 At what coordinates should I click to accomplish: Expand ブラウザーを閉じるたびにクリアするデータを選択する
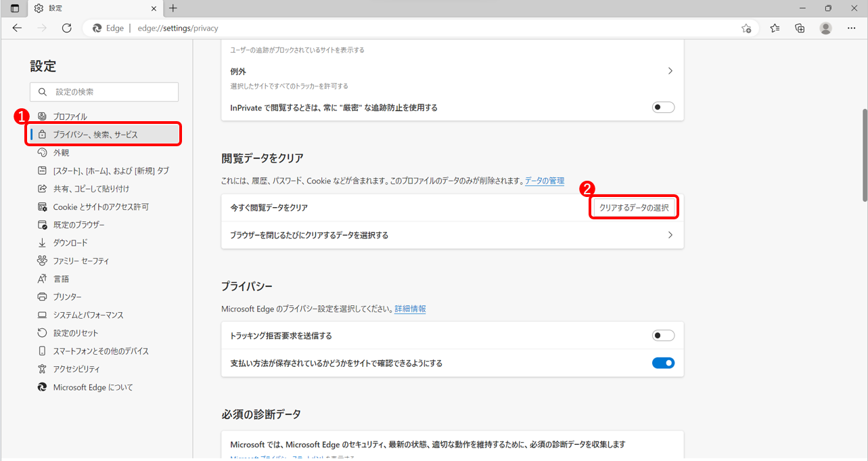pos(452,235)
